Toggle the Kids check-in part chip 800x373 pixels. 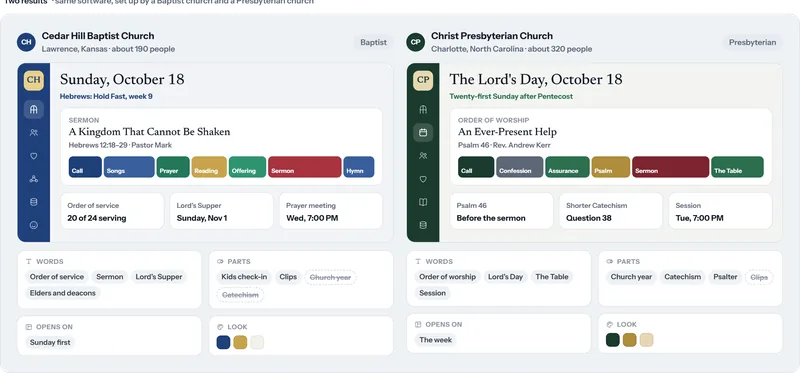(x=244, y=277)
